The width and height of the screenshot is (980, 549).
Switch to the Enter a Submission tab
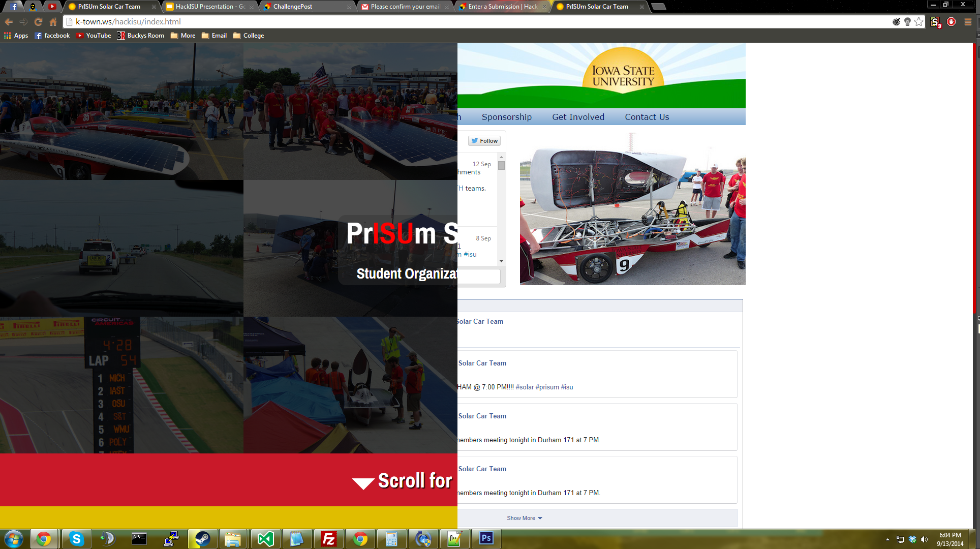[503, 7]
